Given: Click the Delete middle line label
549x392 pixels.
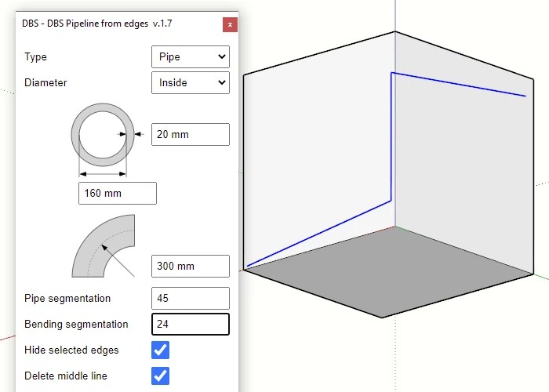Looking at the screenshot, I should point(66,376).
